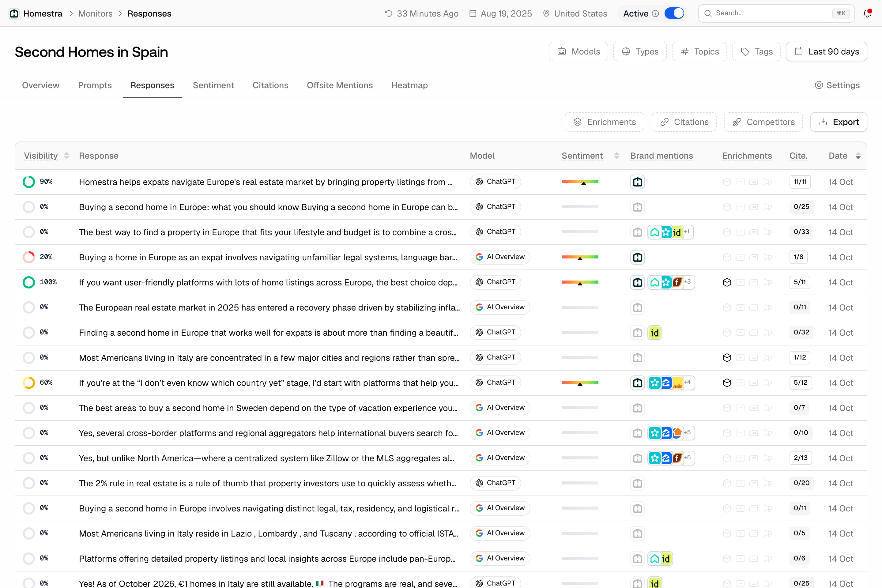Screen dimensions: 882x588
Task: Click the refresh icon by 33 Minutes Ago
Action: click(389, 13)
